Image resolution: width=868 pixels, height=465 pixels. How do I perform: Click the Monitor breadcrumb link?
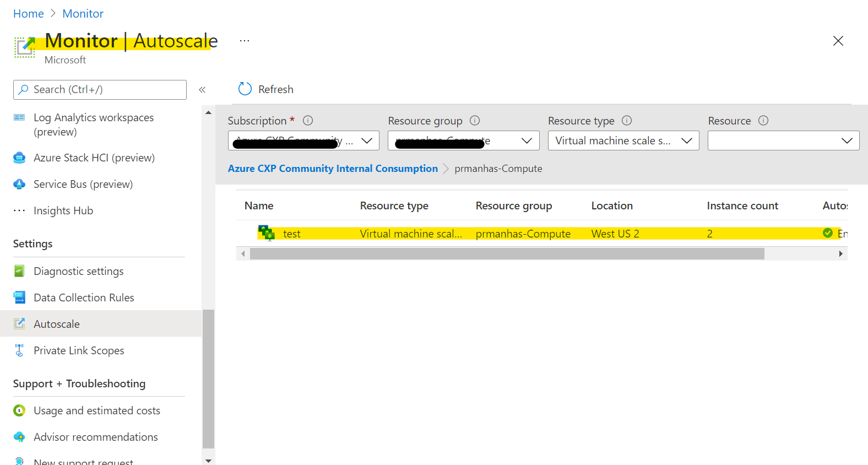pos(83,14)
